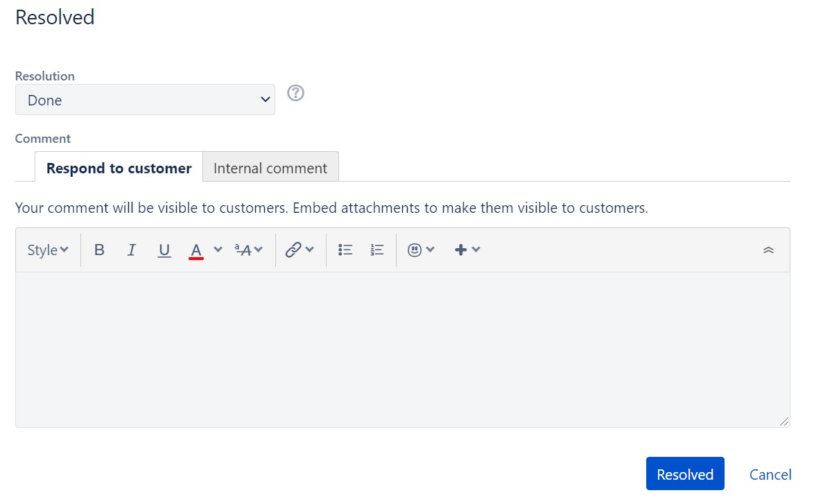Cancel the resolve action
This screenshot has width=814, height=504.
coord(770,474)
